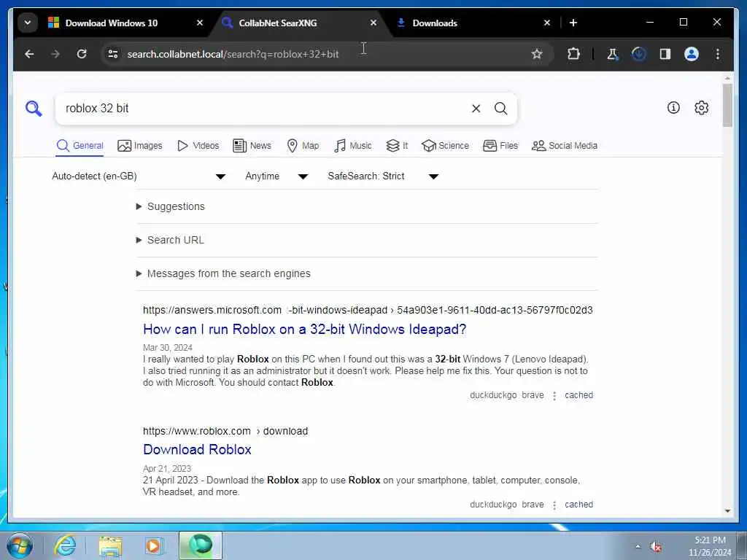Close the Download Windows 10 tab
Image resolution: width=747 pixels, height=560 pixels.
(x=200, y=23)
